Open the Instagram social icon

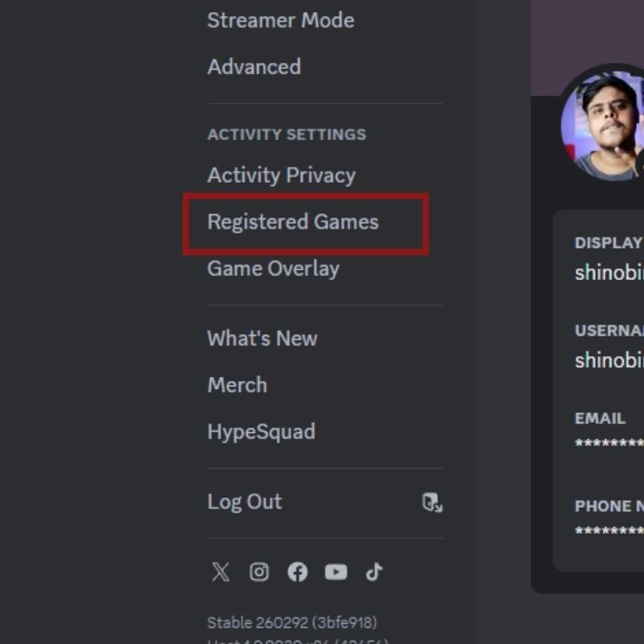[259, 572]
